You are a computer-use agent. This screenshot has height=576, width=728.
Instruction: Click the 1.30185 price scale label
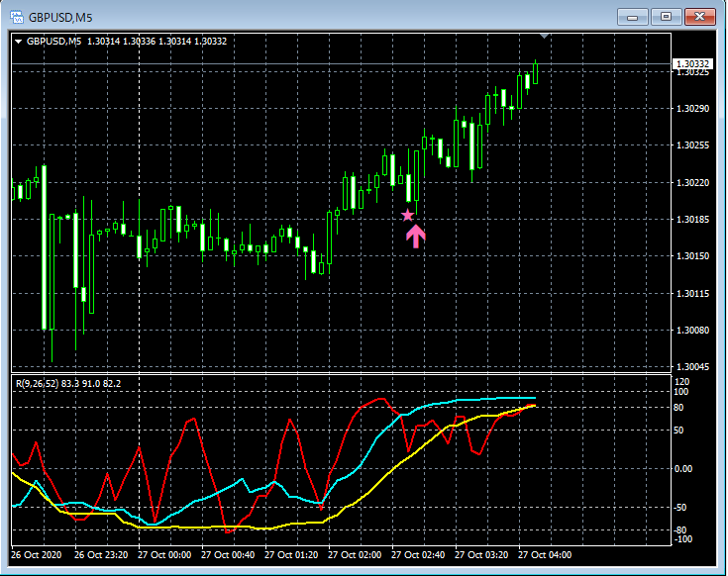point(692,220)
